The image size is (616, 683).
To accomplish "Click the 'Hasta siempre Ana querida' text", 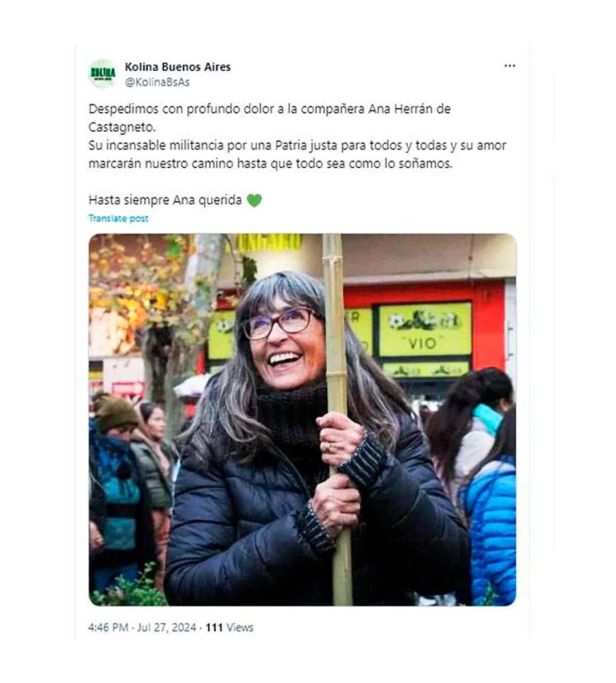I will (165, 200).
